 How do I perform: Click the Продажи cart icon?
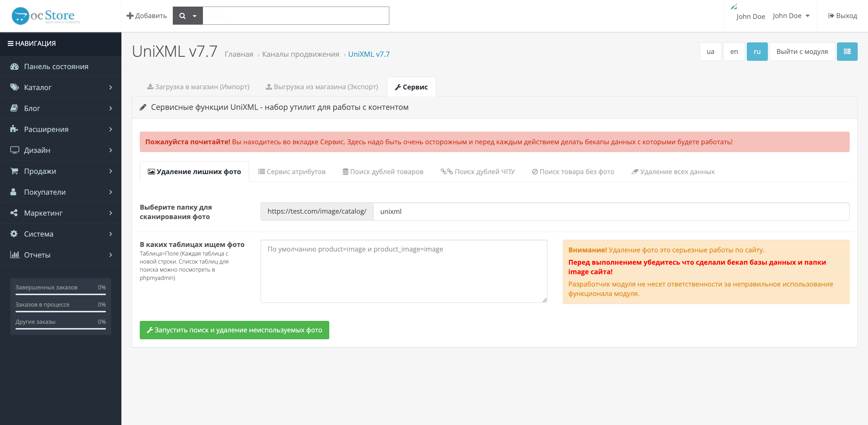coord(14,171)
